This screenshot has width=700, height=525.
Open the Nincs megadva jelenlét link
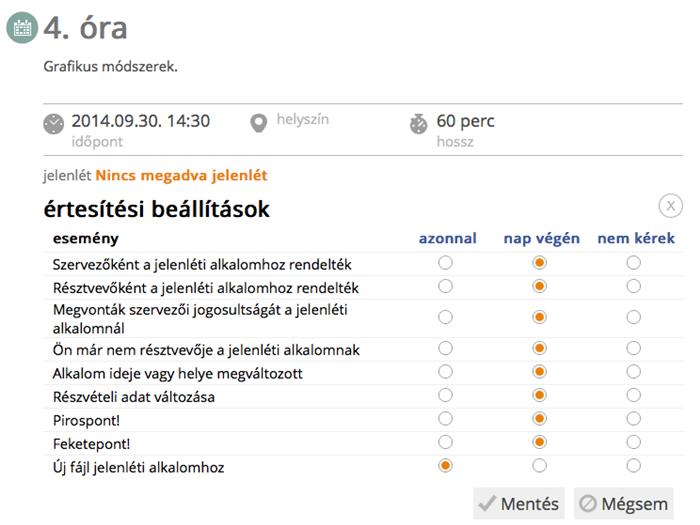(181, 176)
